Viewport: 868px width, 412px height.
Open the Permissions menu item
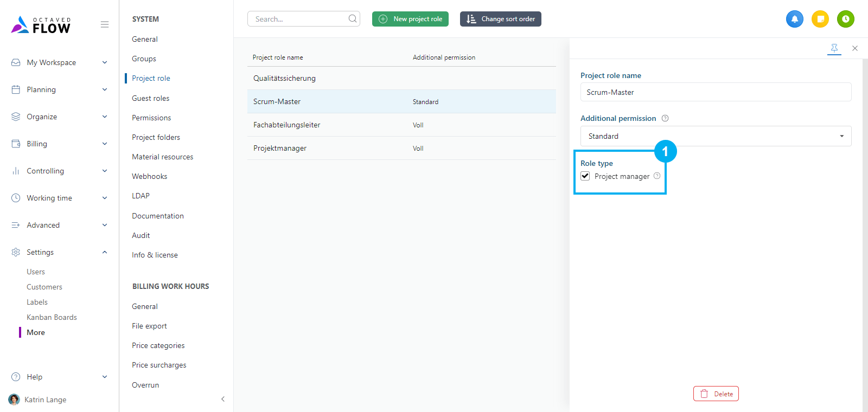(151, 118)
